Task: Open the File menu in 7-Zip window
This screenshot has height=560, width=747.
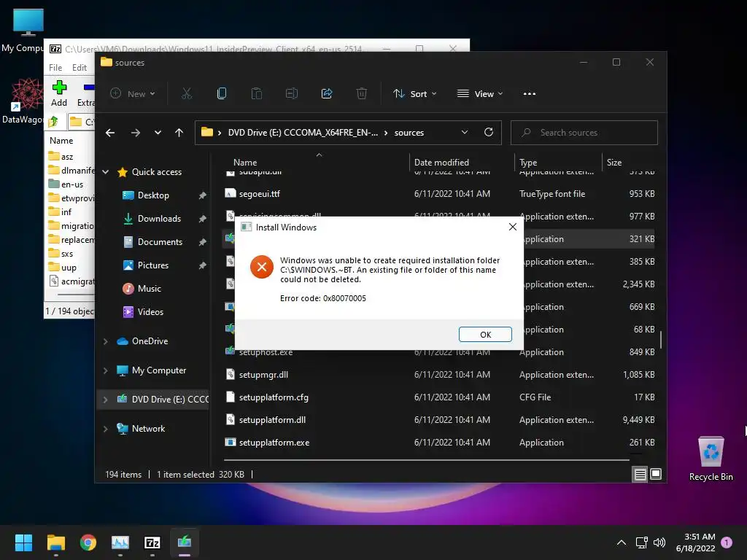Action: (55, 68)
